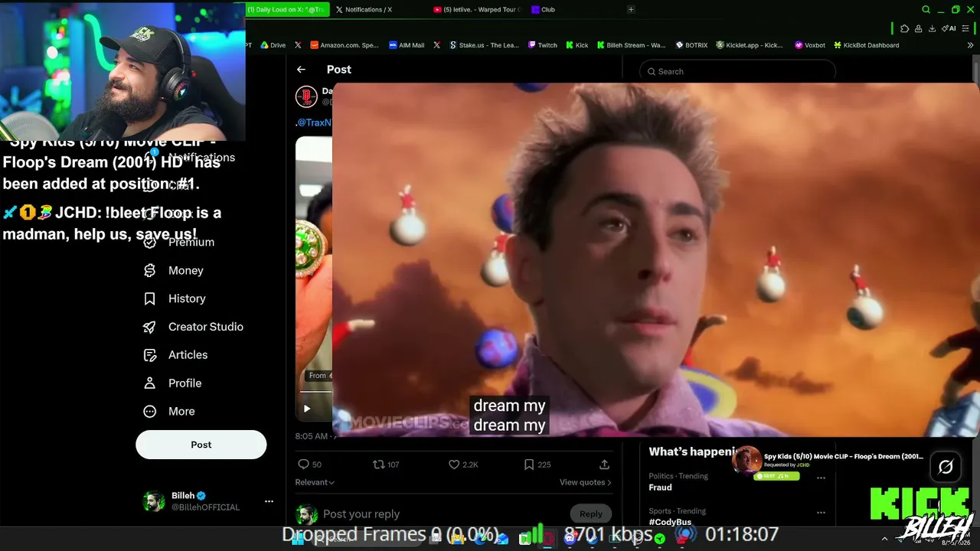
Task: Open the Twitch bookmark
Action: pos(543,45)
